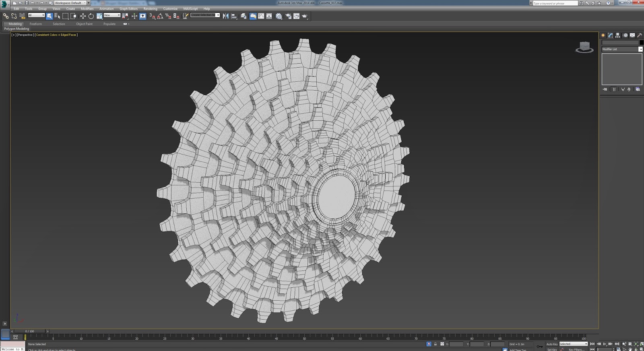
Task: Open the Create command panel tab
Action: point(603,35)
